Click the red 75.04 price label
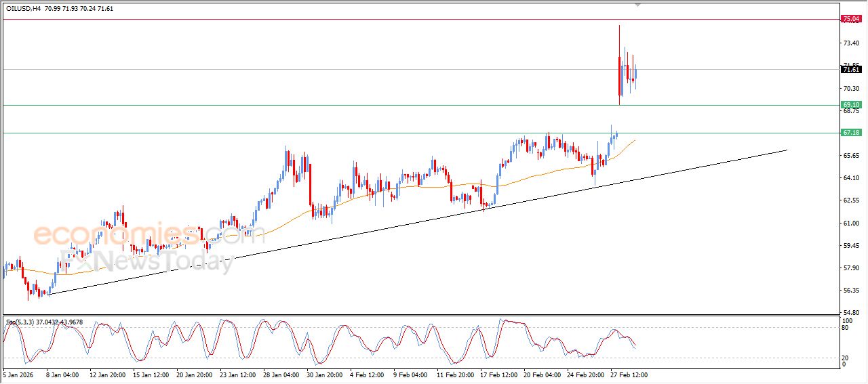Viewport: 868px width, 384px height. 850,19
